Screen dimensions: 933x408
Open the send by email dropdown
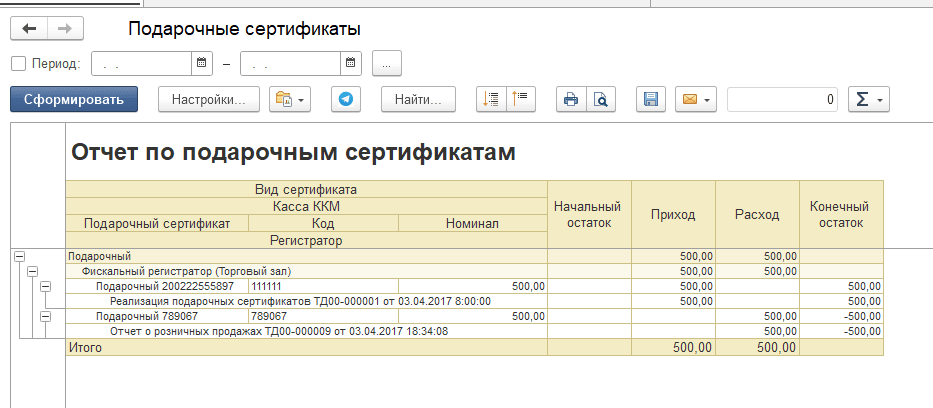point(696,99)
